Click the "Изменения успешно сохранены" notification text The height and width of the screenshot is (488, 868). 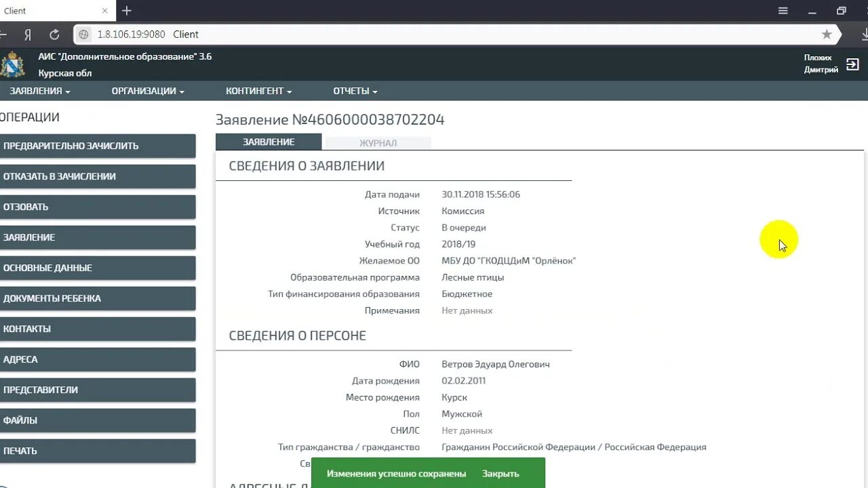click(x=397, y=474)
